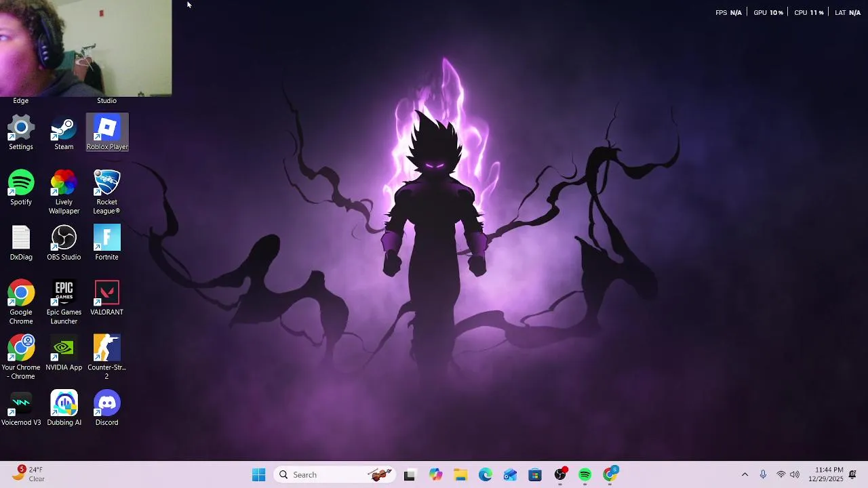
Task: Open Counter-Strike 2 desktop shortcut
Action: tap(106, 358)
